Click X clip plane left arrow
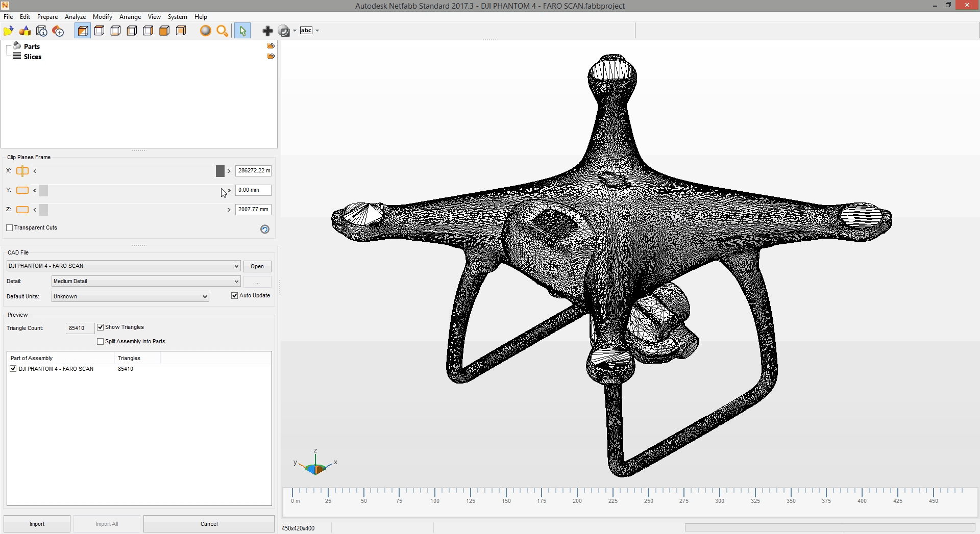The height and width of the screenshot is (534, 980). point(35,171)
